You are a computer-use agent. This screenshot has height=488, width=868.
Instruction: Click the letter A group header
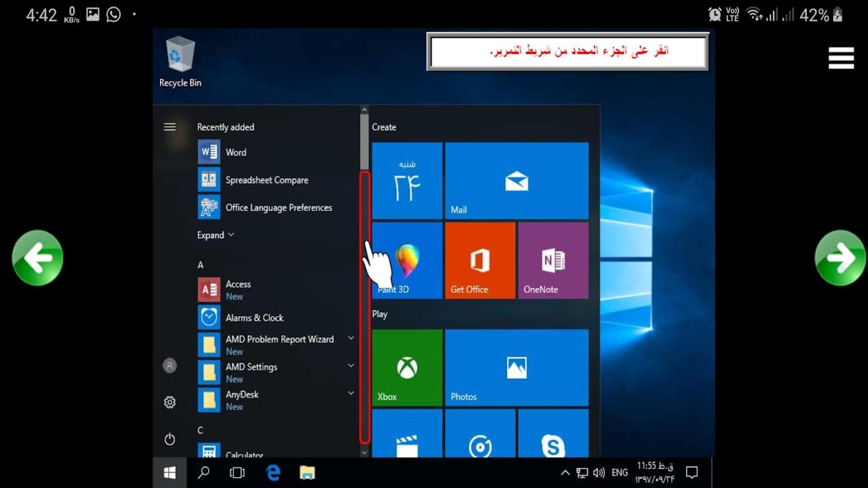[x=200, y=265]
